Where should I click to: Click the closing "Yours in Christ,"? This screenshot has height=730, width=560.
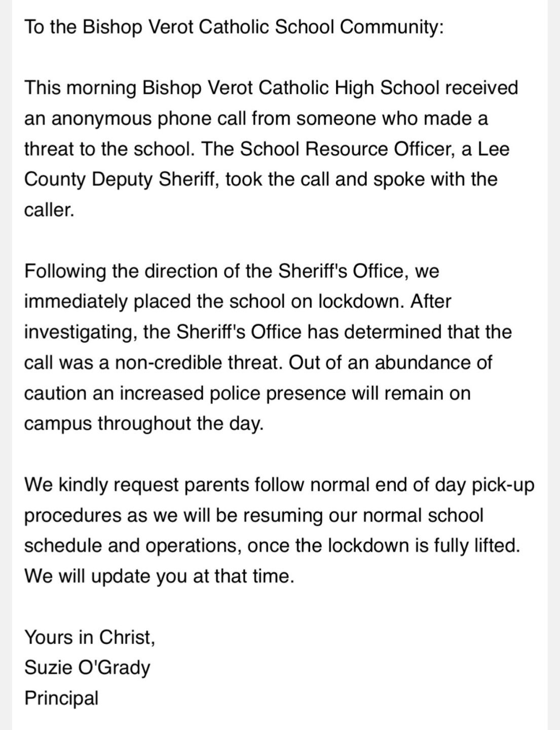[90, 637]
